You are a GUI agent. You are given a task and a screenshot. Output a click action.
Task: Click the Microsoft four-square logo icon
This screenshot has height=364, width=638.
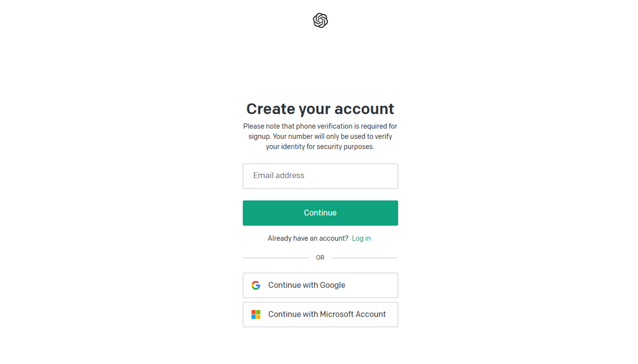(x=256, y=315)
